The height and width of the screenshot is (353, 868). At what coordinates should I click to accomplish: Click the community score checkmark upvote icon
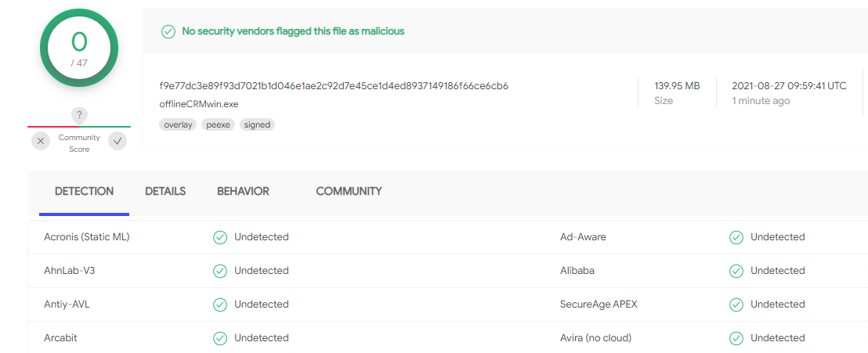coord(118,141)
